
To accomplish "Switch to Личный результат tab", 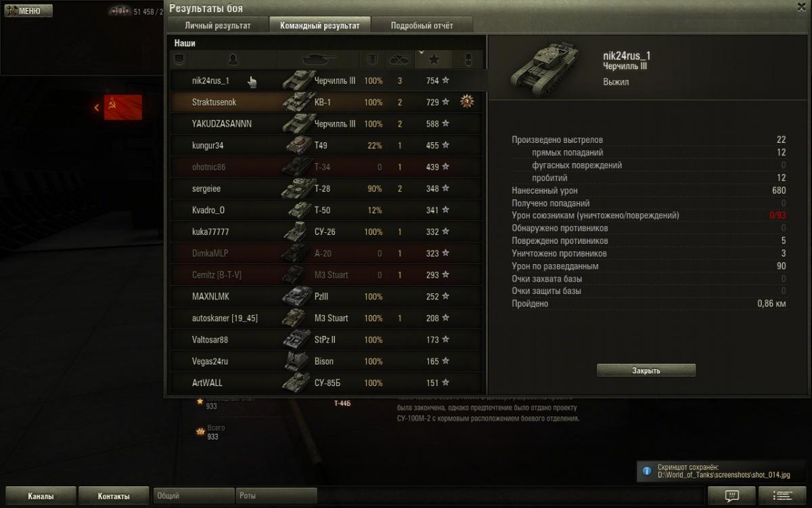I will coord(218,26).
